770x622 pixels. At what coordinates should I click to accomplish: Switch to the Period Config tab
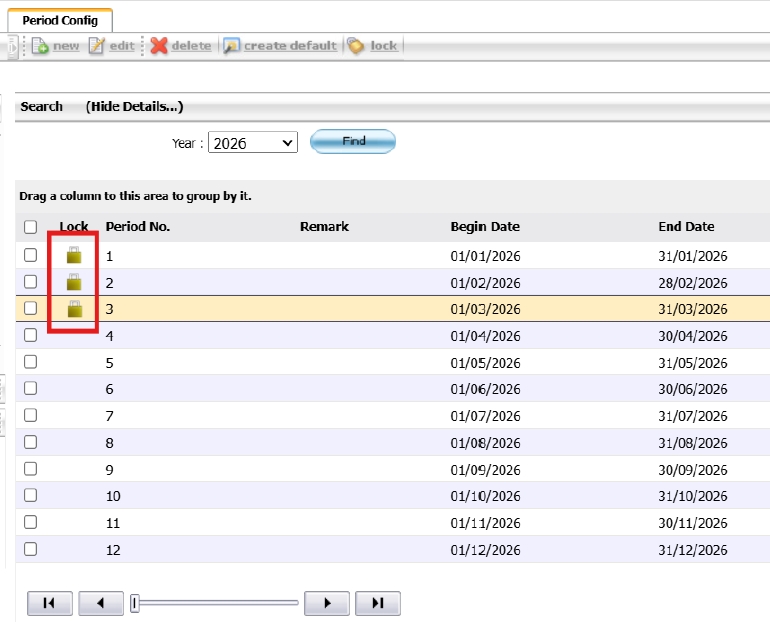[x=60, y=20]
